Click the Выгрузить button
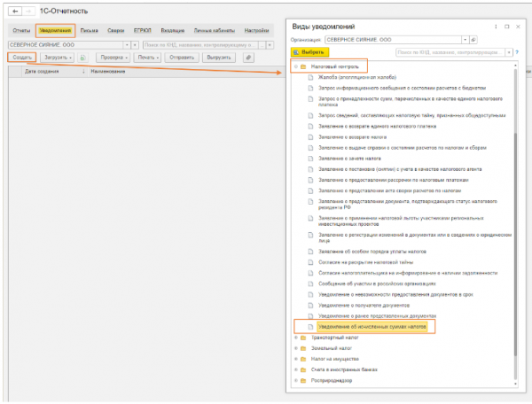 (219, 58)
